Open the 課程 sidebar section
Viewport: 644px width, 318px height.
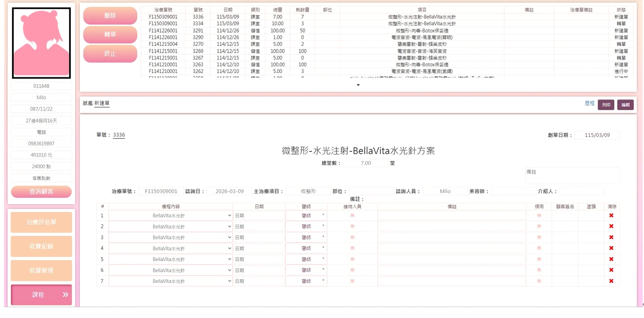41,295
